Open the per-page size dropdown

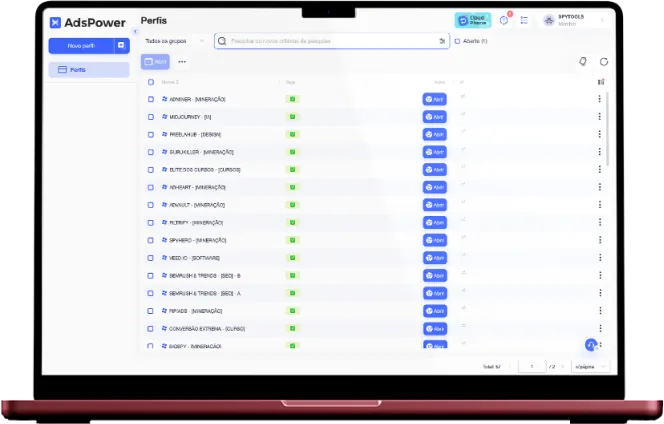(x=590, y=366)
